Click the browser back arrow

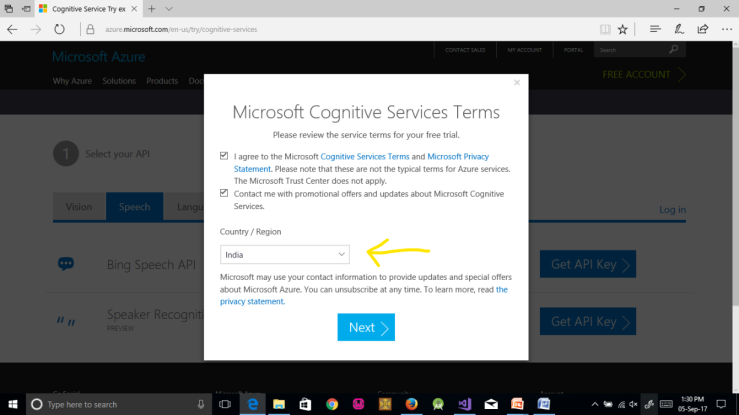click(x=13, y=29)
